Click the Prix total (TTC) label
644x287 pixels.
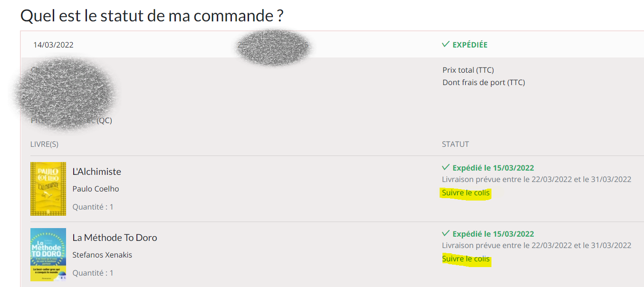point(468,70)
